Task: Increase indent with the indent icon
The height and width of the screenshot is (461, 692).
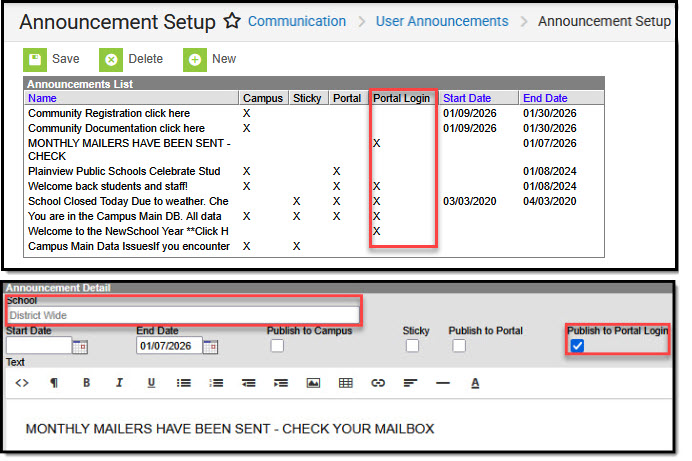Action: pos(281,383)
